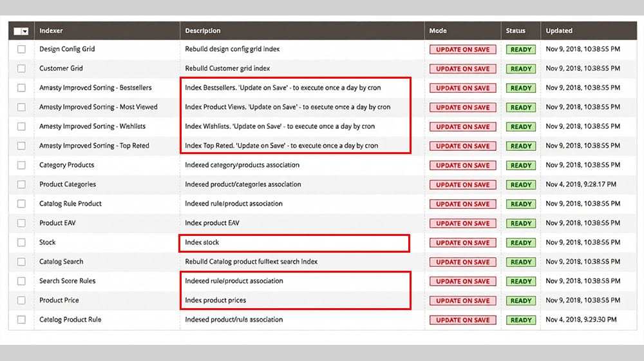Tick the Product Categories checkbox
Image resolution: width=644 pixels, height=361 pixels.
point(21,184)
